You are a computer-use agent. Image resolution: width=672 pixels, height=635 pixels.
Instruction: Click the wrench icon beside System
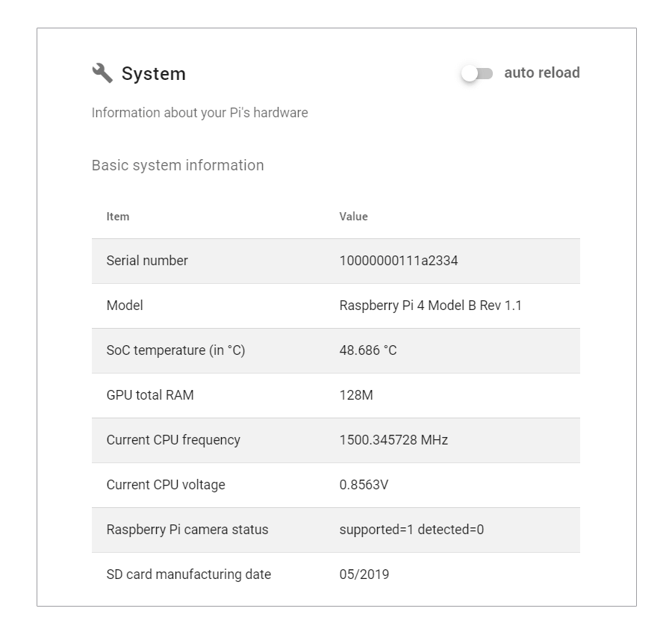[x=102, y=72]
